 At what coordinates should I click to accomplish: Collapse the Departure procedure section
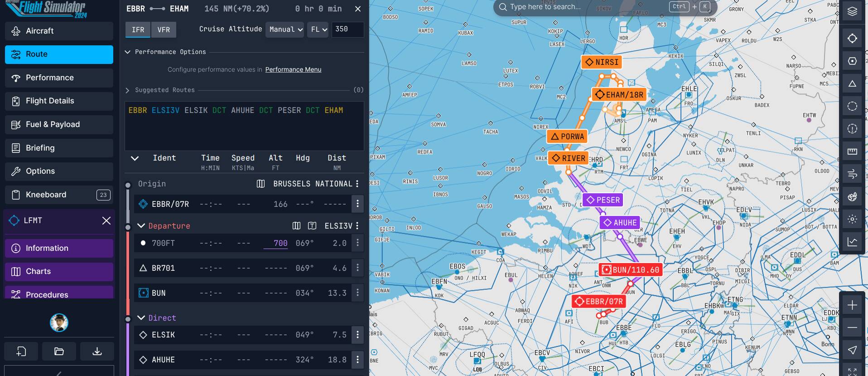[x=141, y=226]
